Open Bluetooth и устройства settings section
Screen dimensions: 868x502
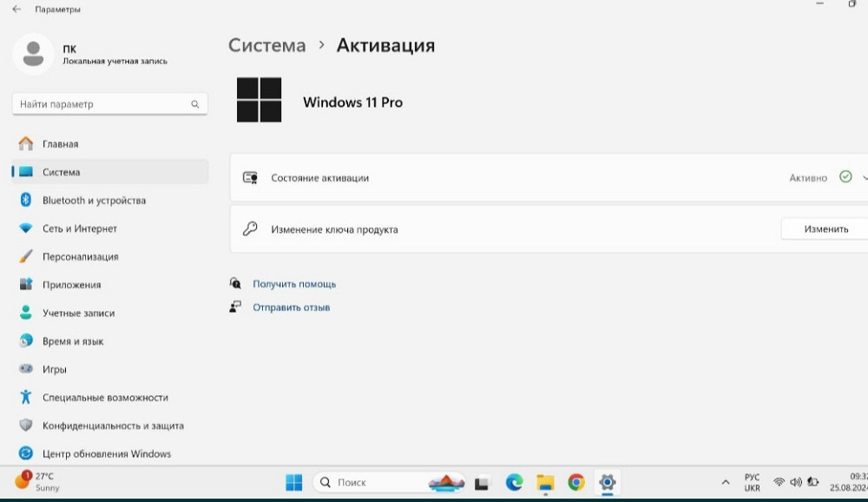click(x=25, y=200)
